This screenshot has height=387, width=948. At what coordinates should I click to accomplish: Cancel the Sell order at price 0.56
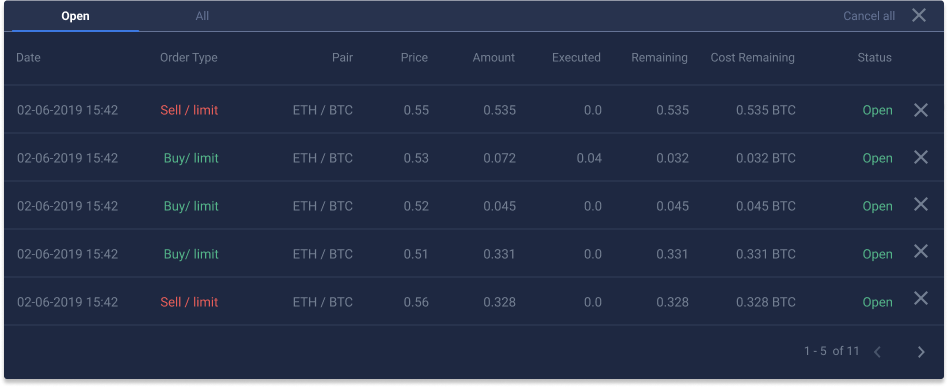point(920,298)
